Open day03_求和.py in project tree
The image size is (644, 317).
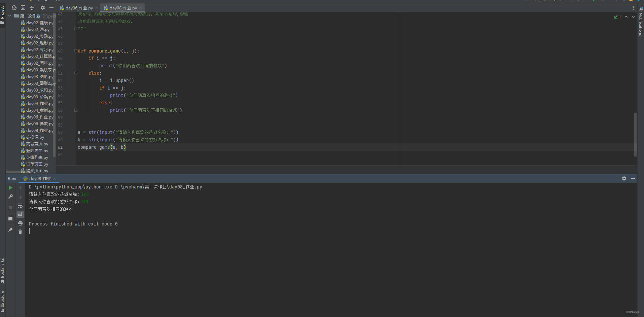pos(37,90)
